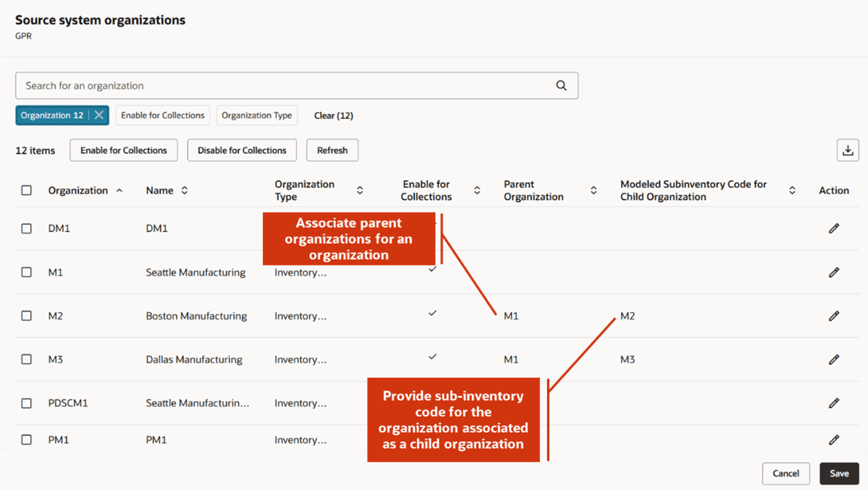
Task: Open the Organization Type filter chip
Action: click(x=256, y=115)
